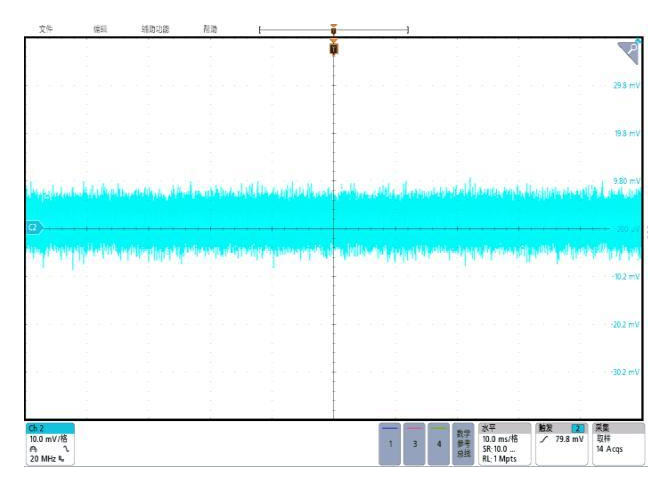The image size is (672, 491).
Task: Click the 取样 sample mode text
Action: [603, 439]
